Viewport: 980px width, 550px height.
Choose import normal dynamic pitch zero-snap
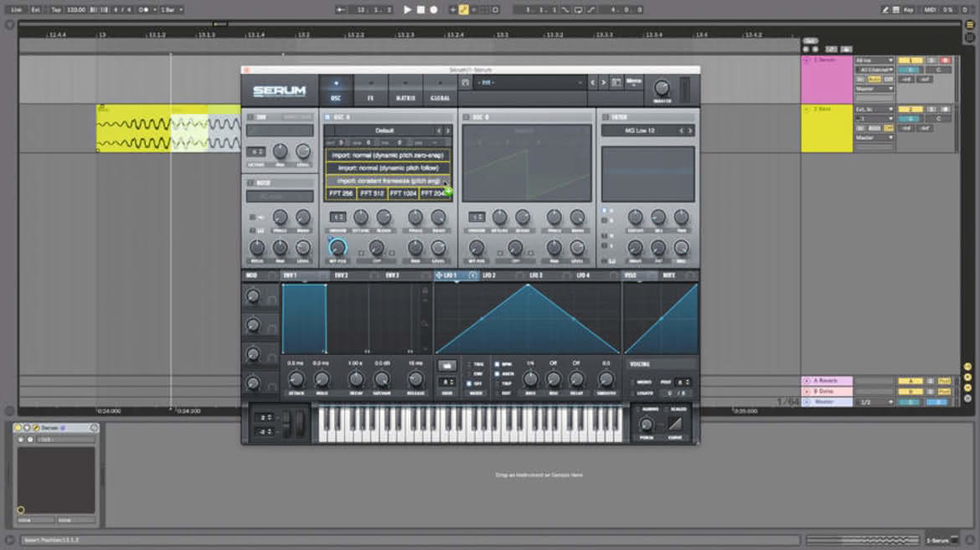pos(388,155)
